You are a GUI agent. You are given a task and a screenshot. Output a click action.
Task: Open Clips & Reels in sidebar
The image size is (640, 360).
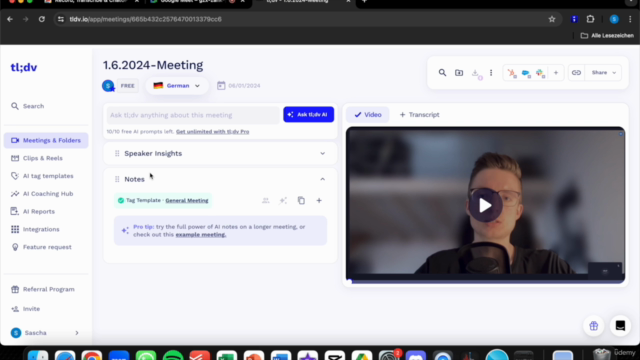(x=37, y=158)
